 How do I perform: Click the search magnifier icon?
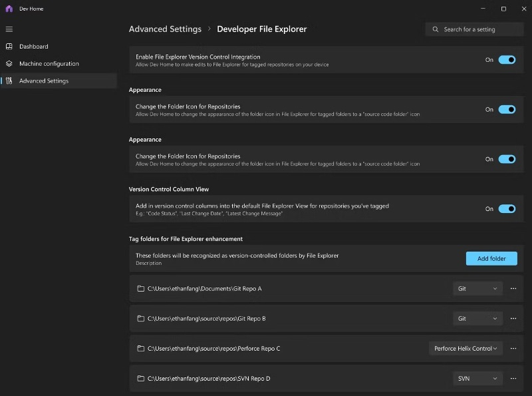pyautogui.click(x=436, y=29)
